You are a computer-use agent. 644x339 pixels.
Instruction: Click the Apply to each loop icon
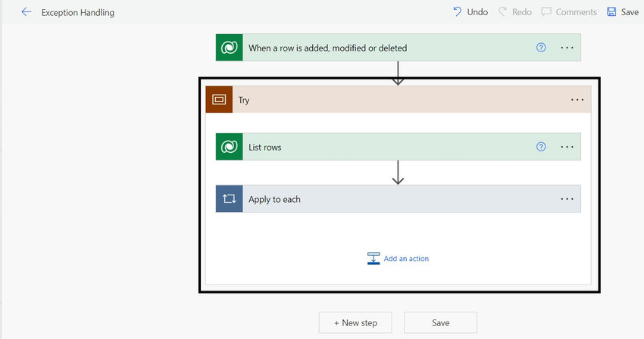tap(229, 199)
